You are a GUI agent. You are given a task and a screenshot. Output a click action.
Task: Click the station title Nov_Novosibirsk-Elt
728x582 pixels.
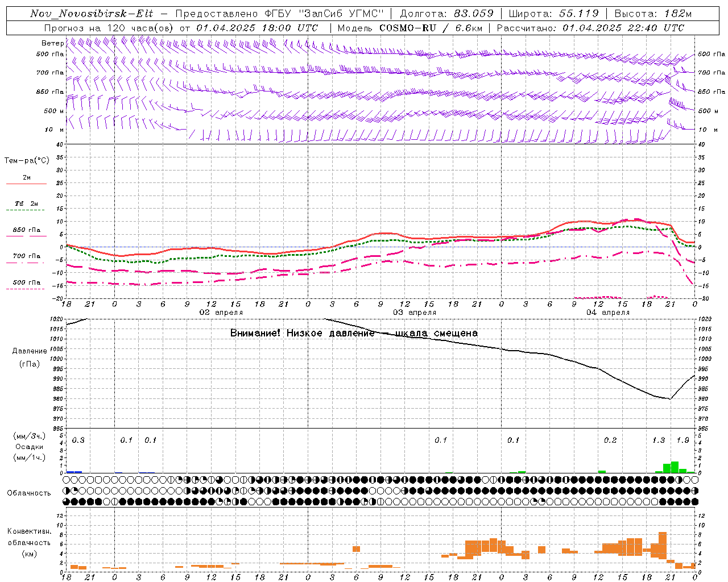pyautogui.click(x=92, y=14)
